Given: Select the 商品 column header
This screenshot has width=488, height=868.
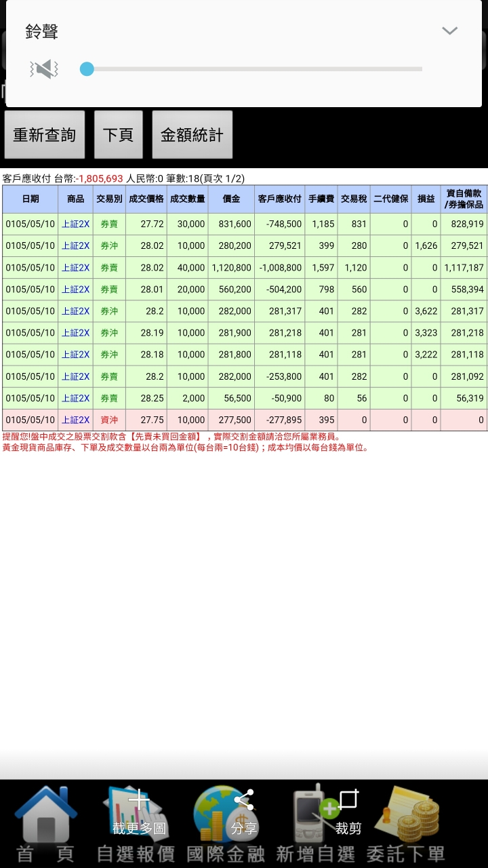Looking at the screenshot, I should [75, 199].
